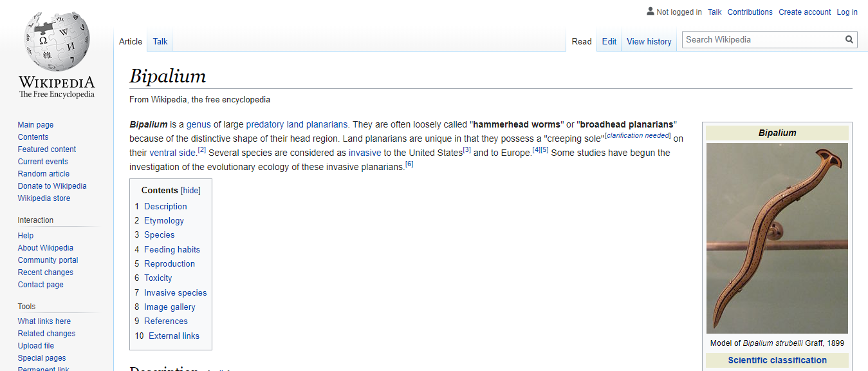Screen dimensions: 868x371
Task: Open the Edit tab
Action: click(609, 41)
